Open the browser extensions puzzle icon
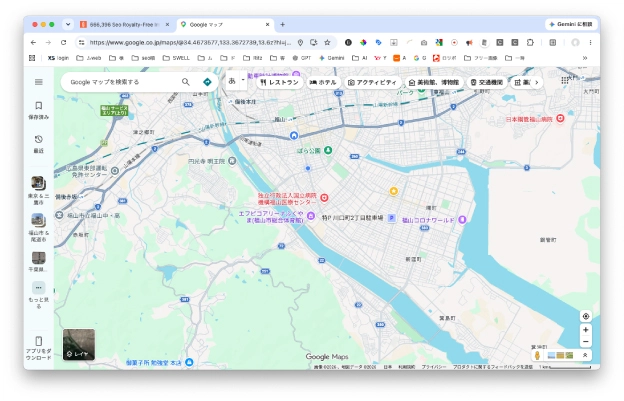Viewport: 624px width, 401px height. click(530, 42)
